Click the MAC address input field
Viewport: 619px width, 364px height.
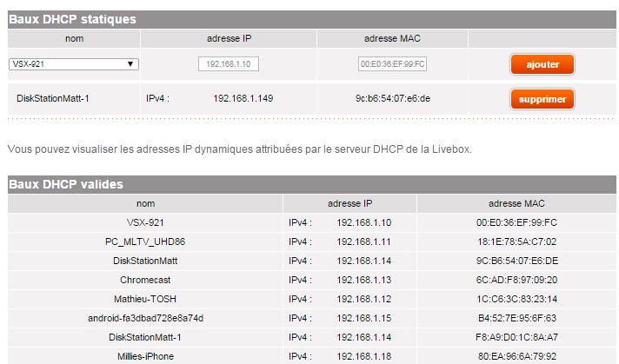coord(392,64)
